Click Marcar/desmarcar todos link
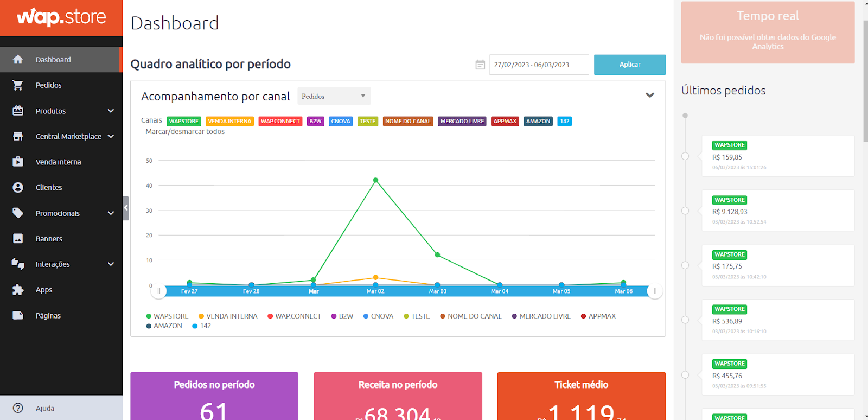Screen dimensions: 868x420 (185, 131)
